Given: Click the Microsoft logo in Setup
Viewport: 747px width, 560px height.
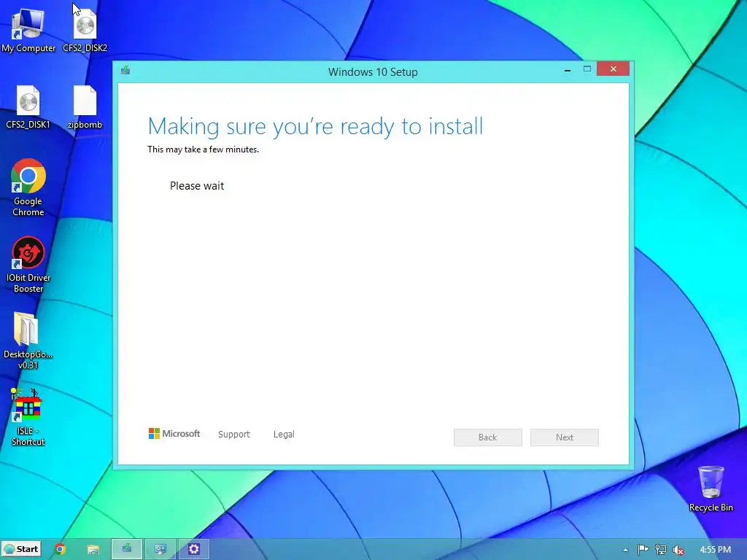Looking at the screenshot, I should click(x=174, y=433).
